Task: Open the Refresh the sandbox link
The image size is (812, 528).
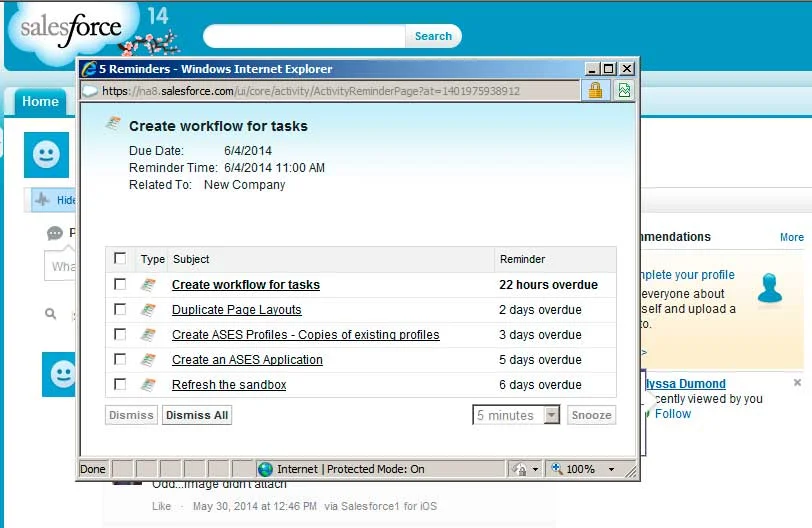Action: click(x=229, y=385)
